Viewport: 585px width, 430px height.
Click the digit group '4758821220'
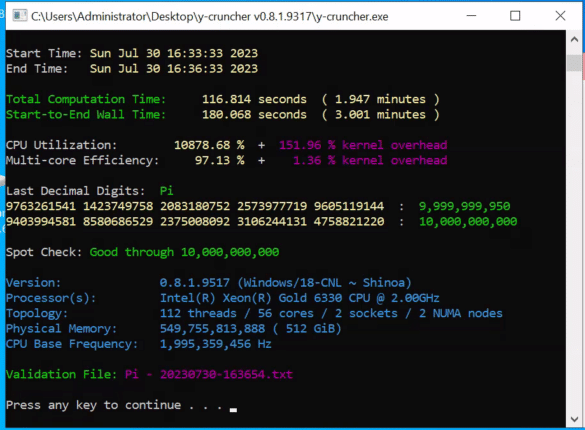[349, 222]
